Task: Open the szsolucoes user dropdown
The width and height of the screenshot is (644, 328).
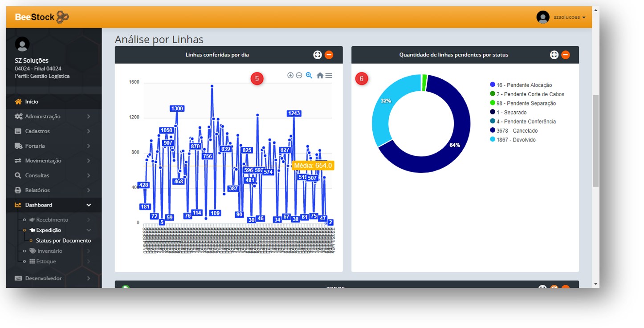Action: (561, 17)
